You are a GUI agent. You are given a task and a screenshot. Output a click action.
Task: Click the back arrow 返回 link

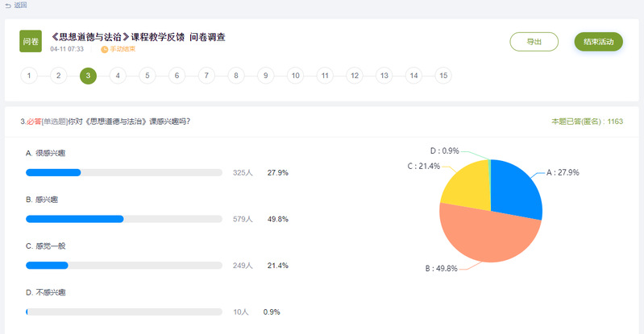(16, 5)
